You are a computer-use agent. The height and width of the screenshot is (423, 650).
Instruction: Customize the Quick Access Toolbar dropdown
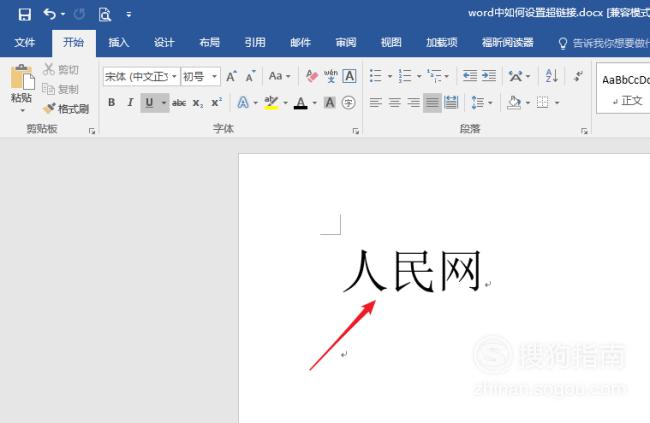point(129,15)
